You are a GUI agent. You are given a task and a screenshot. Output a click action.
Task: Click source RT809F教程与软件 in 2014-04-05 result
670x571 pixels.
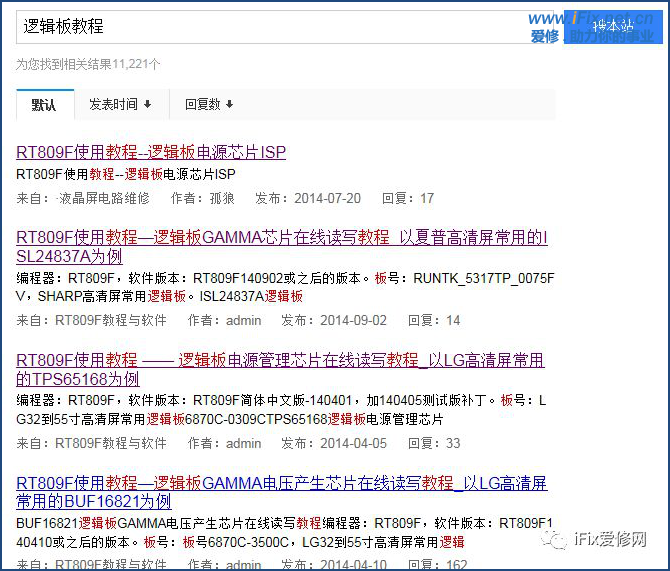point(111,443)
